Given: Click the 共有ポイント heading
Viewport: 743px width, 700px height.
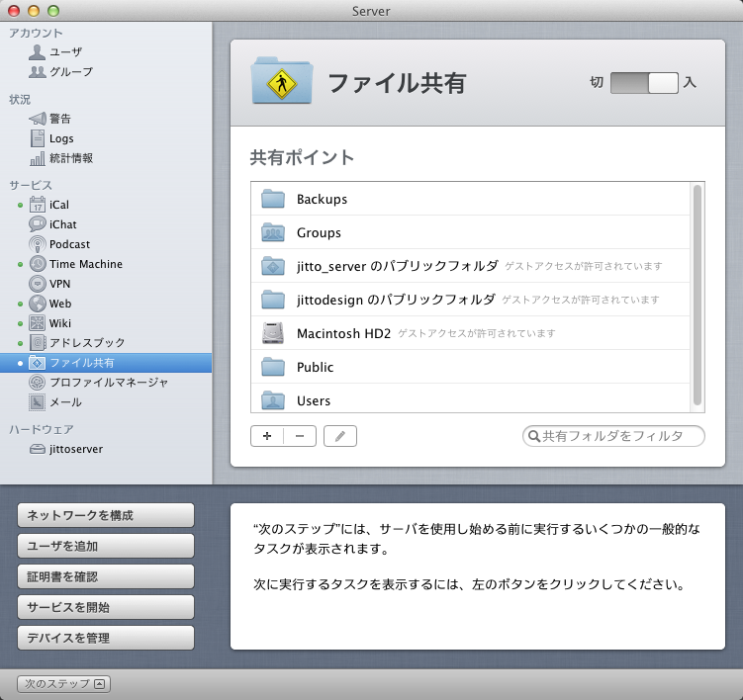Looking at the screenshot, I should 302,158.
